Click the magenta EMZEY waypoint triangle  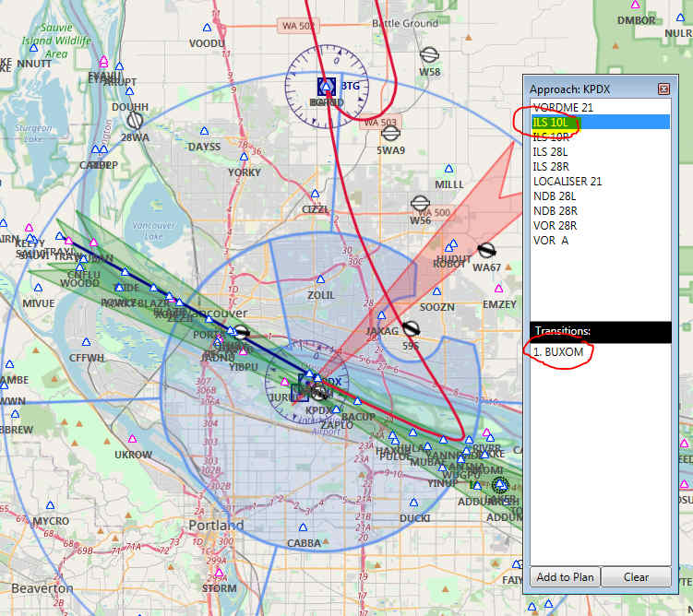pos(498,289)
